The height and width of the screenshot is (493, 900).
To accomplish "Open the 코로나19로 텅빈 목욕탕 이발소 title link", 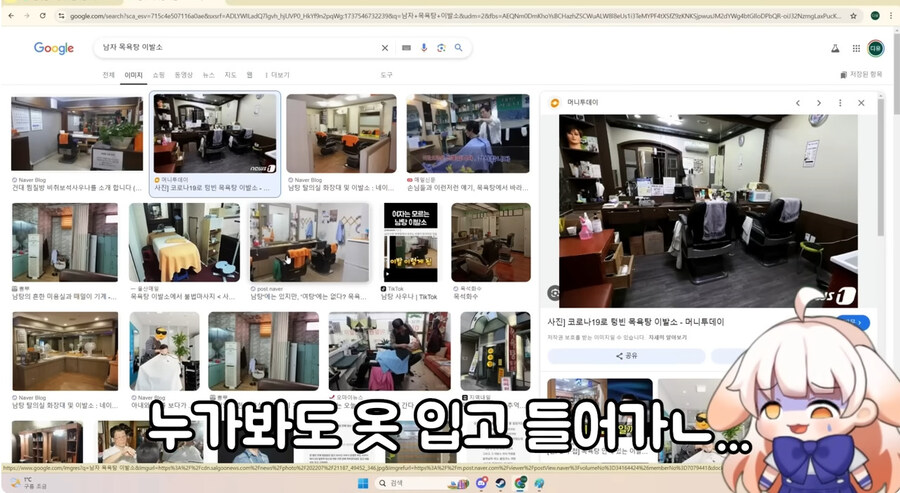I will click(636, 322).
